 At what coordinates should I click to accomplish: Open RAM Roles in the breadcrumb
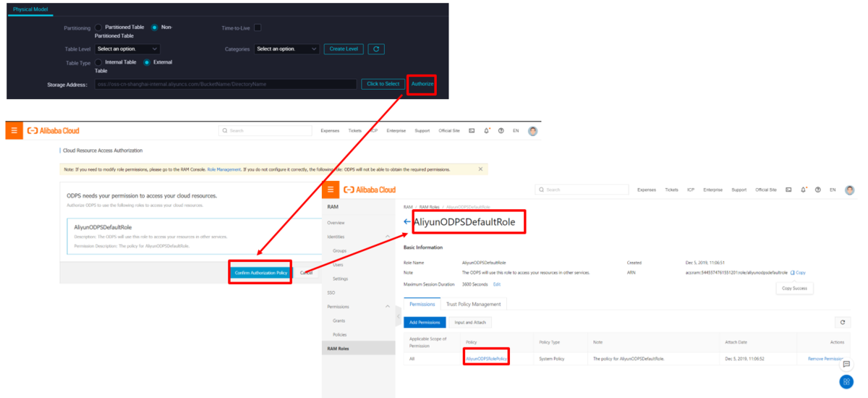point(429,207)
